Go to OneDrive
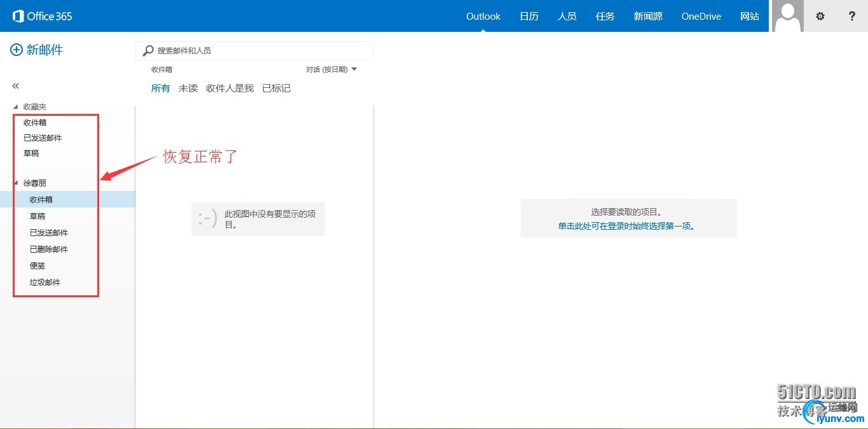 [x=701, y=17]
